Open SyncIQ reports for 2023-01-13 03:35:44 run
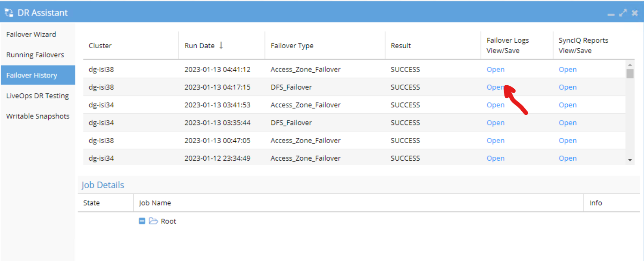Image resolution: width=644 pixels, height=261 pixels. [x=567, y=123]
